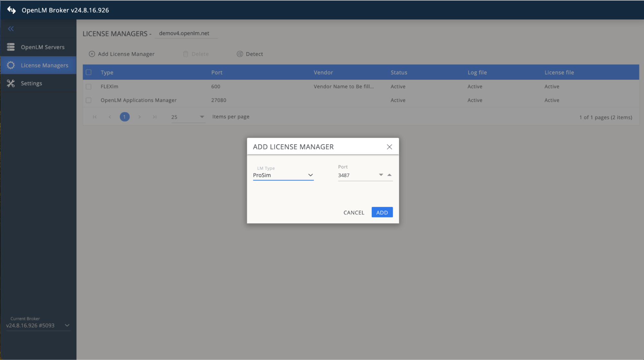The height and width of the screenshot is (360, 644).
Task: Click the Detect icon in the toolbar
Action: point(240,54)
